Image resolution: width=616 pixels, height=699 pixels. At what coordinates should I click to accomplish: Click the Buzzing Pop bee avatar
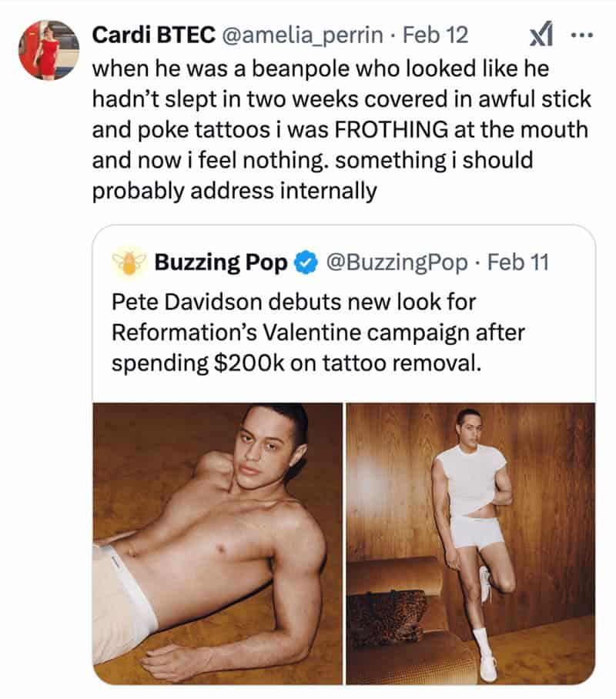pyautogui.click(x=129, y=263)
